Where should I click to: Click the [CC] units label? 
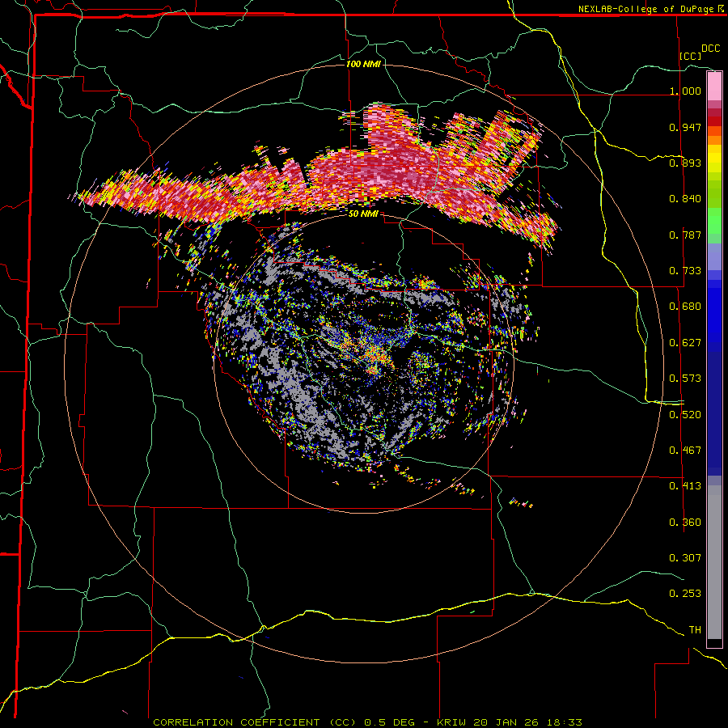[691, 56]
